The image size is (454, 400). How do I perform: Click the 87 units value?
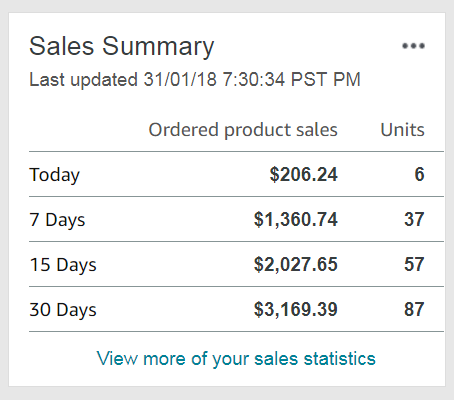pos(414,309)
